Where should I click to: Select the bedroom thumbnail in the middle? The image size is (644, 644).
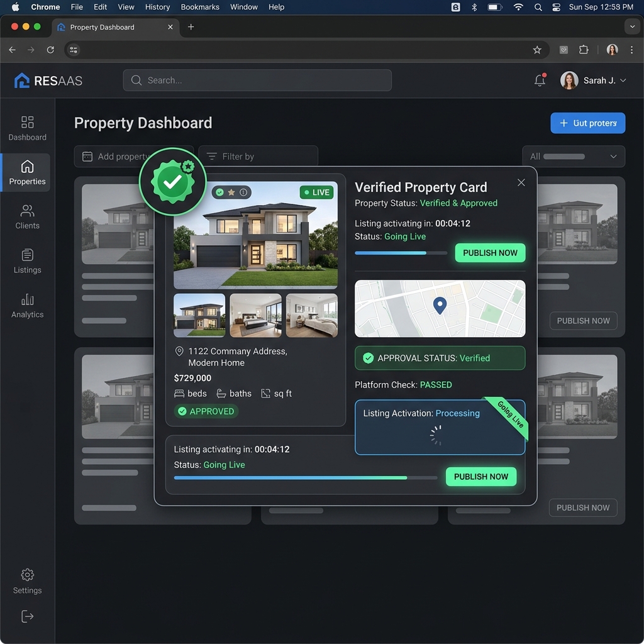(x=255, y=316)
